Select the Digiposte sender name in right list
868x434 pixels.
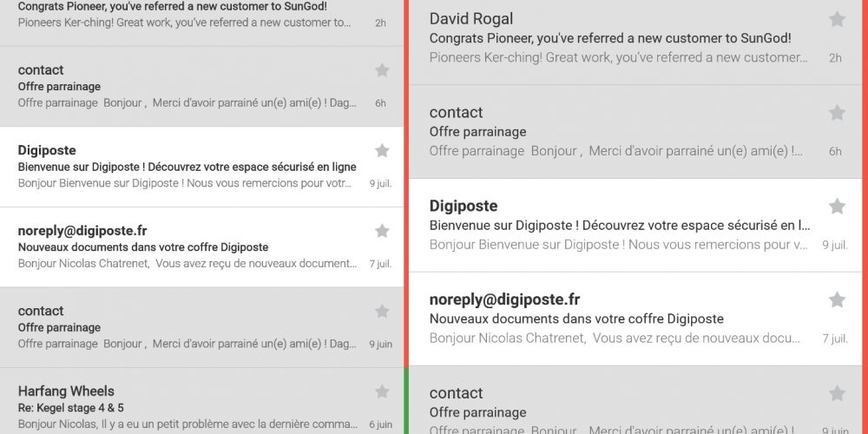pyautogui.click(x=464, y=206)
